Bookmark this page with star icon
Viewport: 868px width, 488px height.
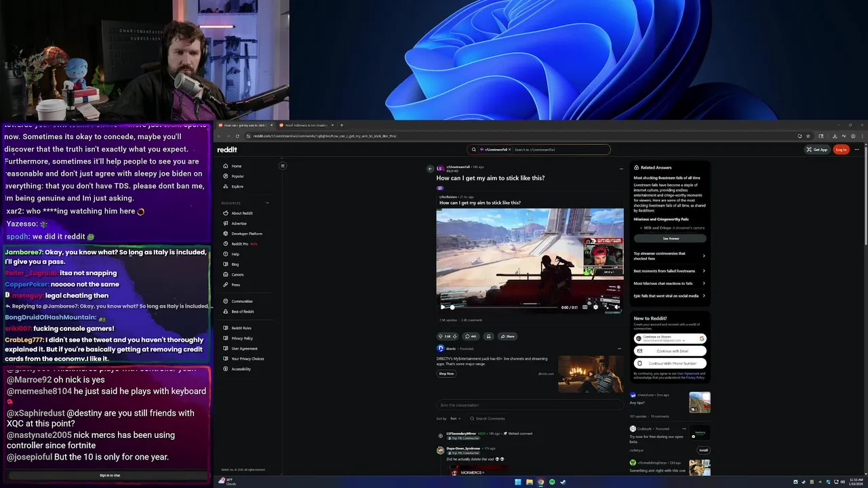[x=808, y=136]
